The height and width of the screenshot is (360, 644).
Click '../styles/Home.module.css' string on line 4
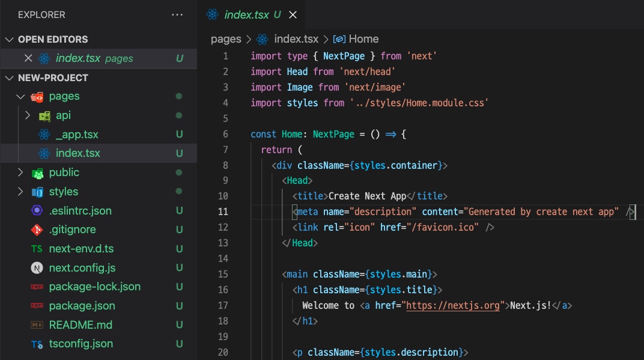pos(419,103)
